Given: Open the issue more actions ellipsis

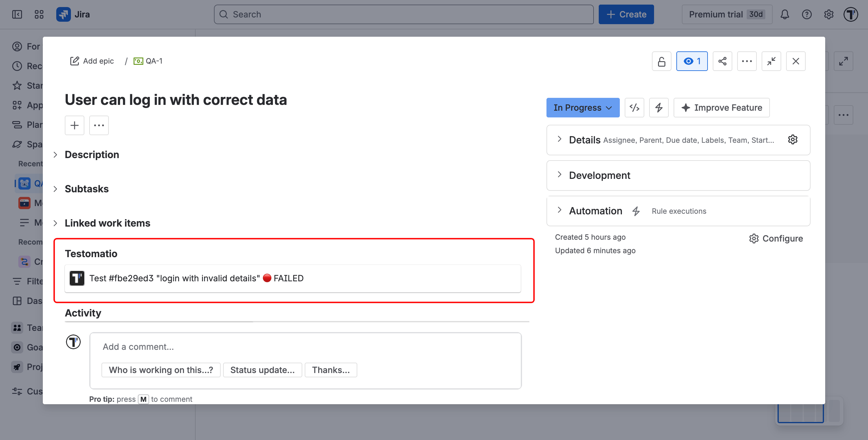Looking at the screenshot, I should click(x=747, y=61).
